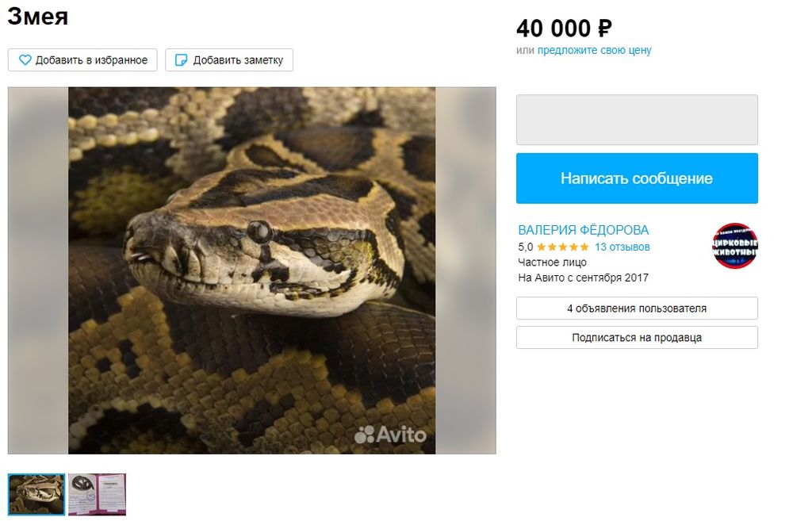The image size is (812, 525).
Task: Click the 5,0 rating score number
Action: [x=525, y=247]
